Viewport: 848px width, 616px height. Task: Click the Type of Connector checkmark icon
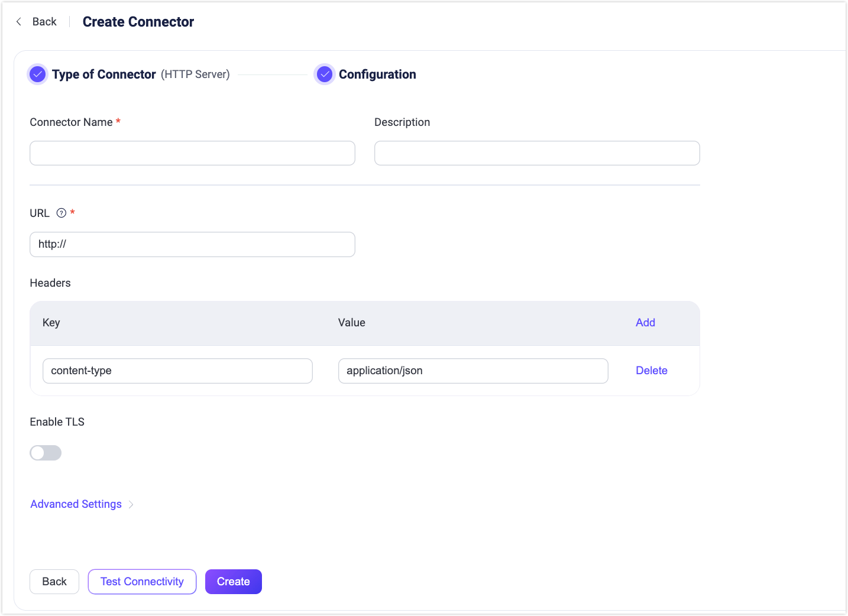coord(37,74)
